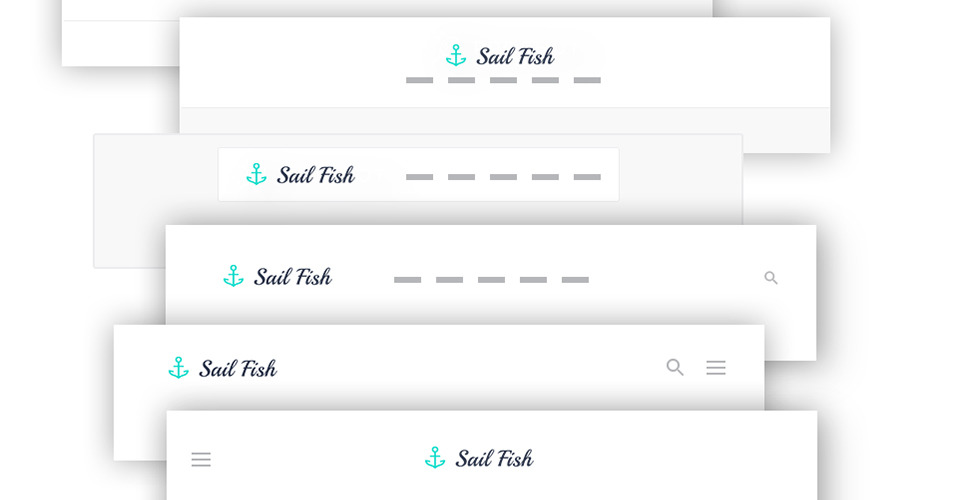Click the anchor icon in the header with search only

tap(233, 277)
